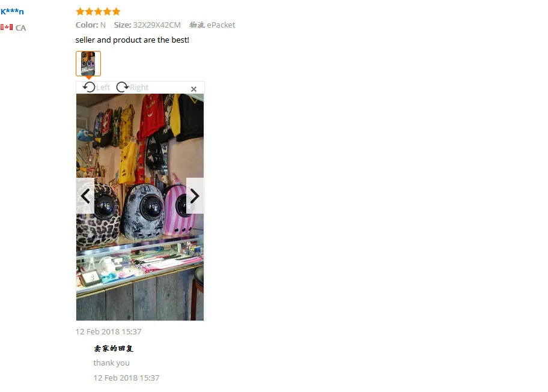This screenshot has height=392, width=548.
Task: Click the enlarged backpack photo
Action: click(x=140, y=207)
